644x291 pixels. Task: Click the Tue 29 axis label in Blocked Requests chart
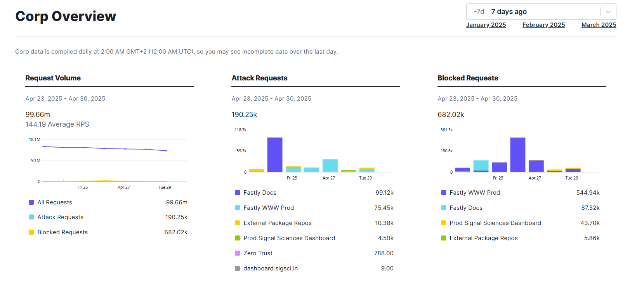tap(571, 178)
